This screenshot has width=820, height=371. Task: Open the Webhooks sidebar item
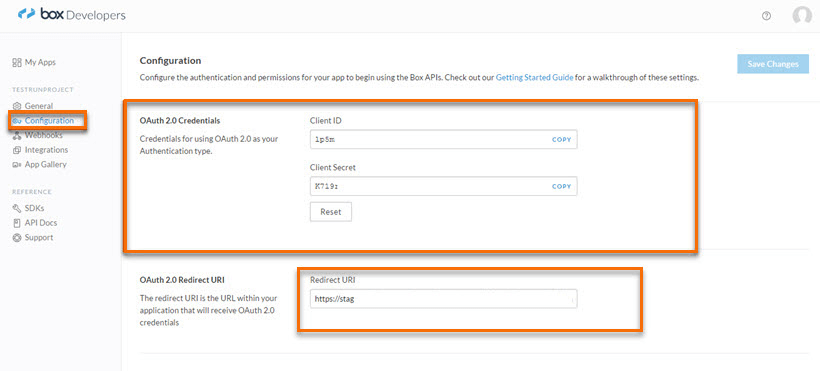pos(43,136)
